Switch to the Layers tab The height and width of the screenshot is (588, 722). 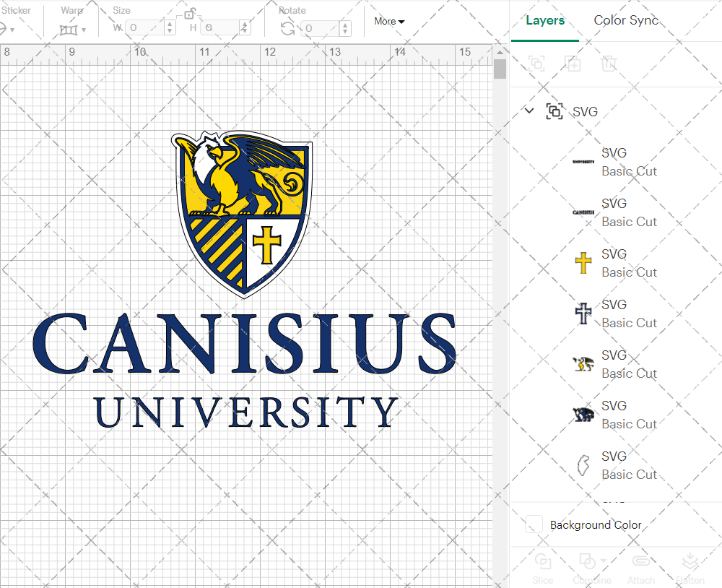[x=545, y=20]
